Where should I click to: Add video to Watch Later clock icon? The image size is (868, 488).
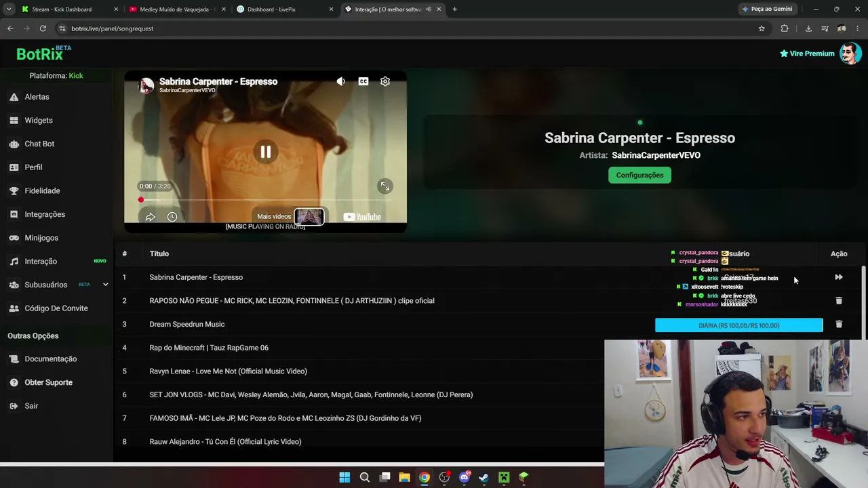[x=172, y=217]
